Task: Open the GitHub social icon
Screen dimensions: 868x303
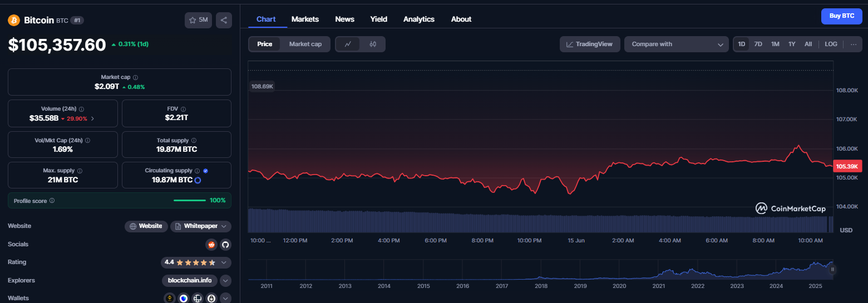Action: [x=225, y=244]
